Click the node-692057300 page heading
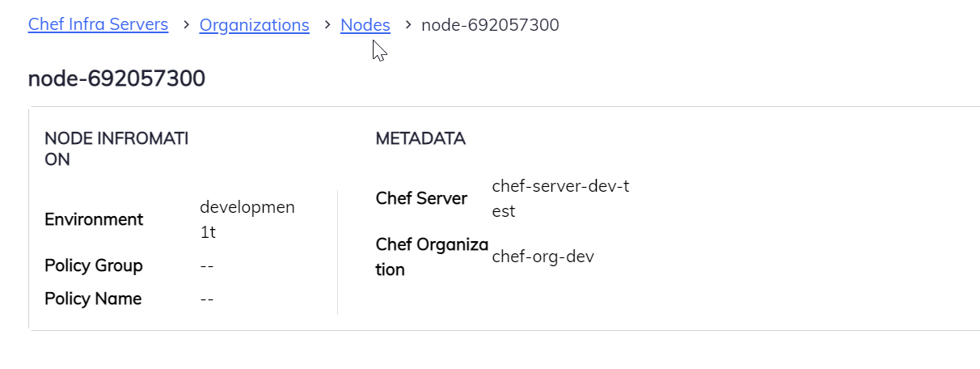Screen dimensions: 980x369 pos(116,78)
